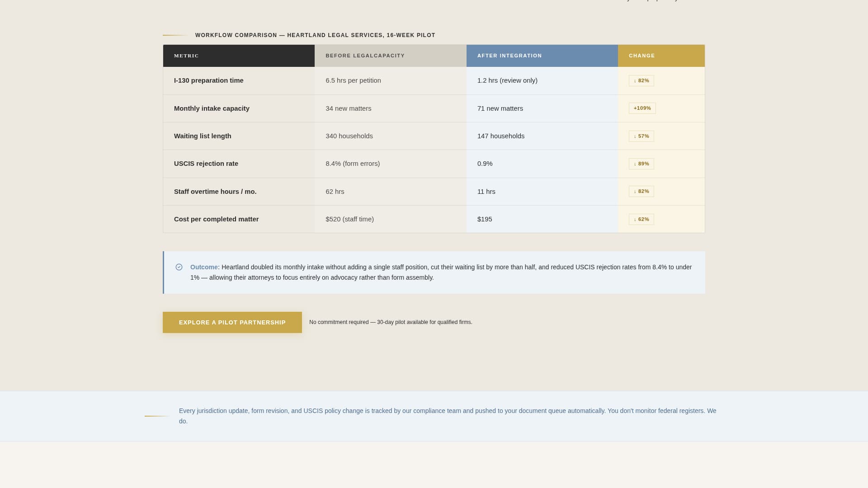
Task: Click the checkmark icon beside Outcome
Action: [x=179, y=267]
